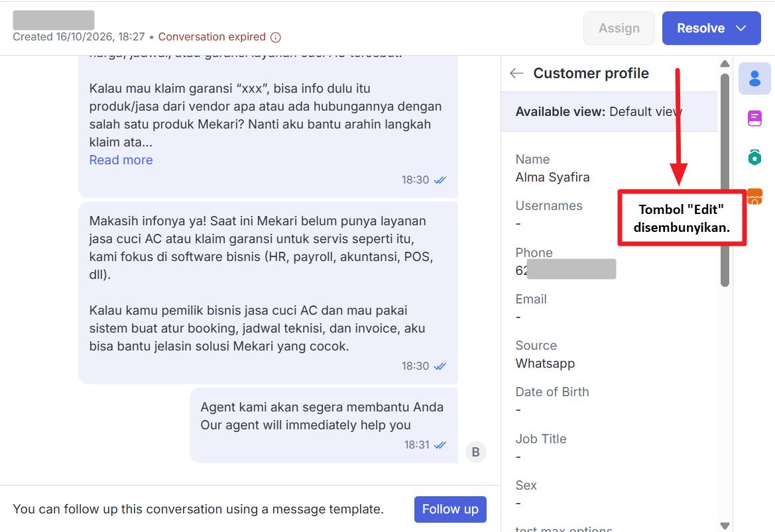Click the Resolve button label
Viewport: 775px width, 532px height.
pos(700,28)
